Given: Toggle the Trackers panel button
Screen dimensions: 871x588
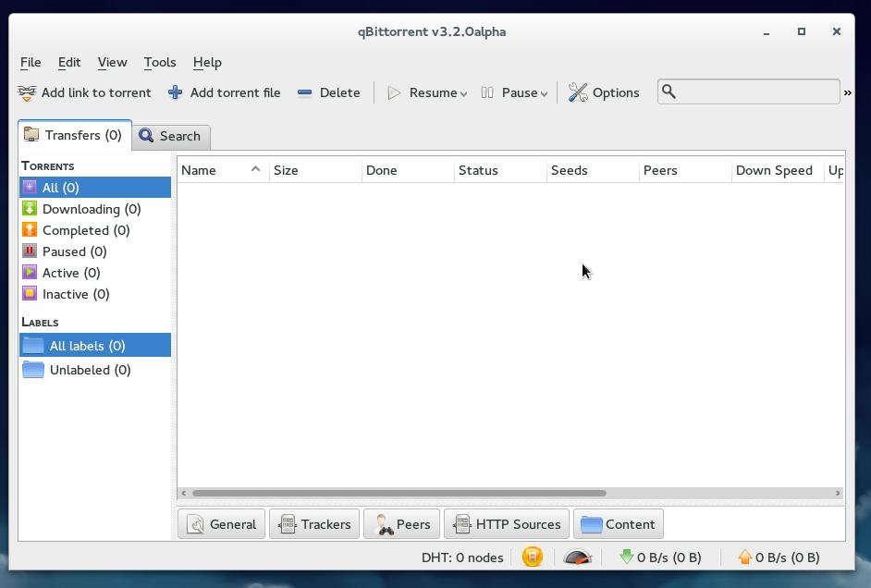Looking at the screenshot, I should pos(314,524).
